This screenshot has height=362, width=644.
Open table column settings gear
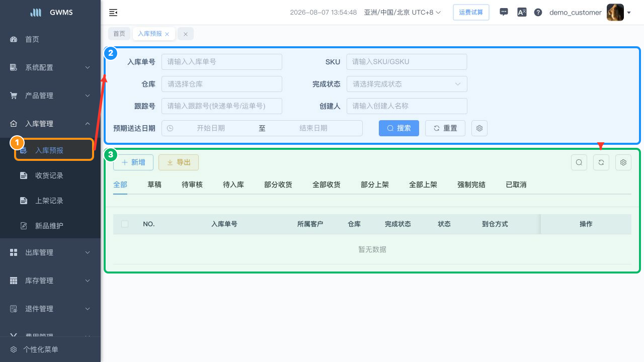[x=623, y=162]
